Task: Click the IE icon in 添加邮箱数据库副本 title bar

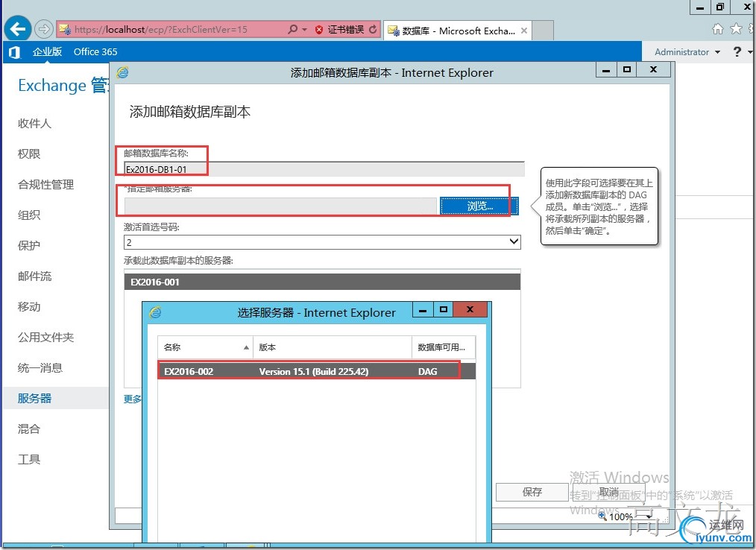Action: (122, 72)
